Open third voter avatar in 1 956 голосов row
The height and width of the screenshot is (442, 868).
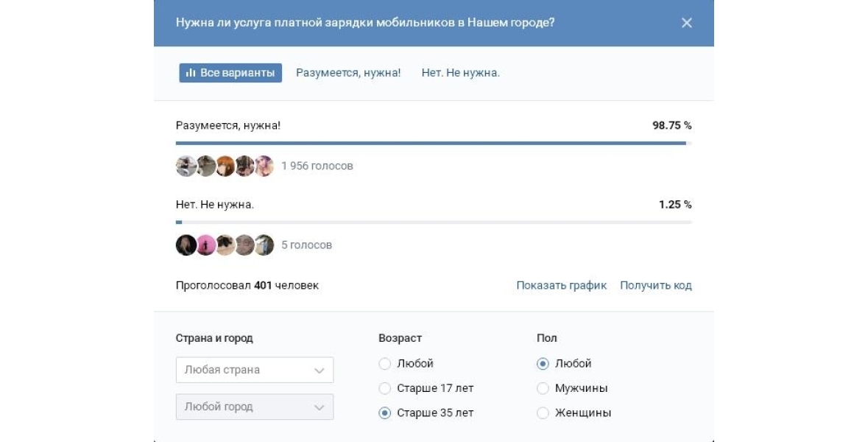pyautogui.click(x=225, y=166)
